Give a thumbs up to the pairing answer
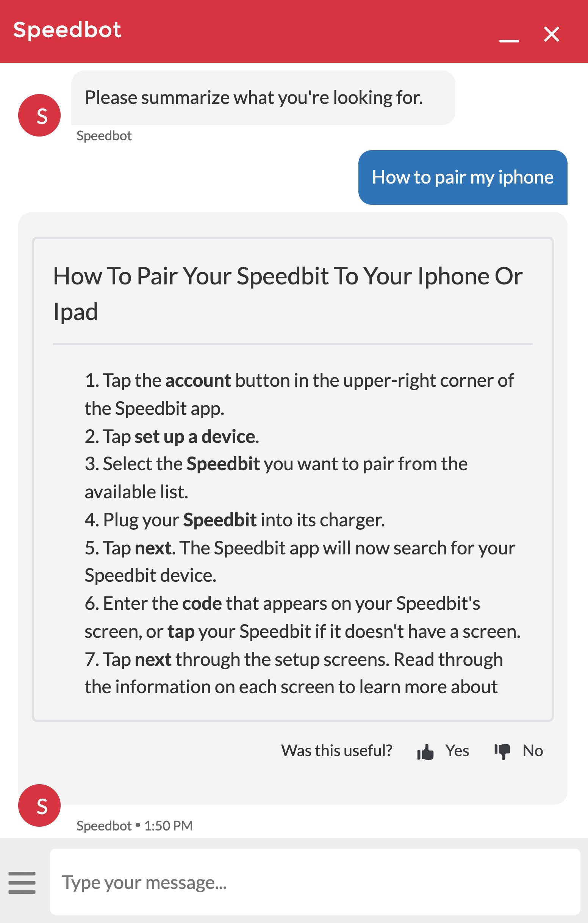588x923 pixels. coord(426,751)
